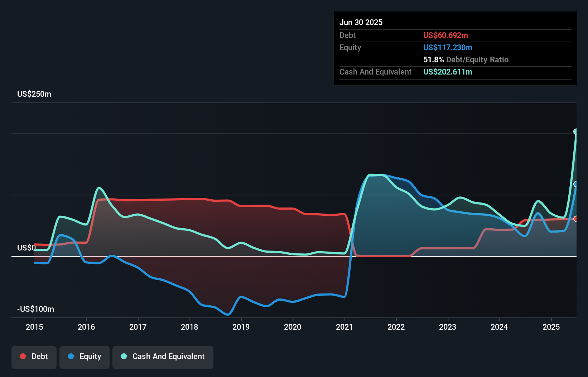Select the blue Equity endpoint marker

(576, 184)
